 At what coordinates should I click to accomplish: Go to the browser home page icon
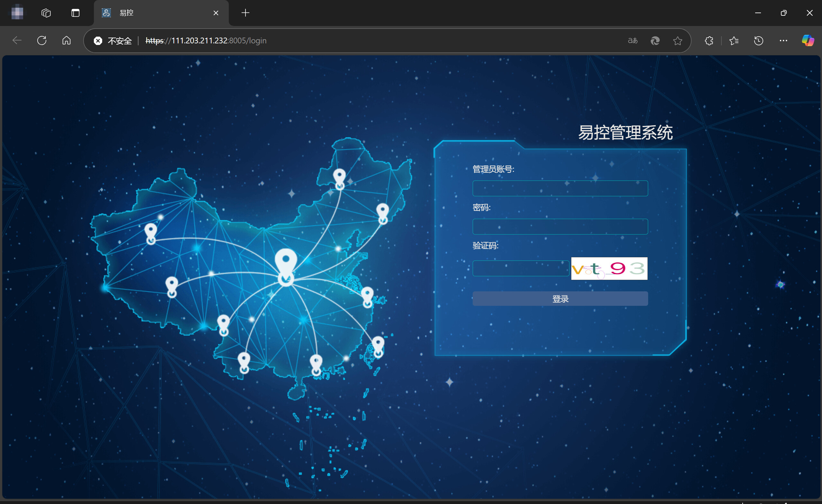67,41
